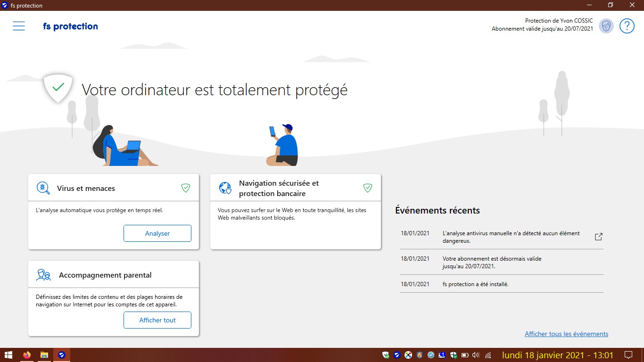Click the Virus et menaces magnifier icon
This screenshot has width=644, height=362.
coord(43,188)
